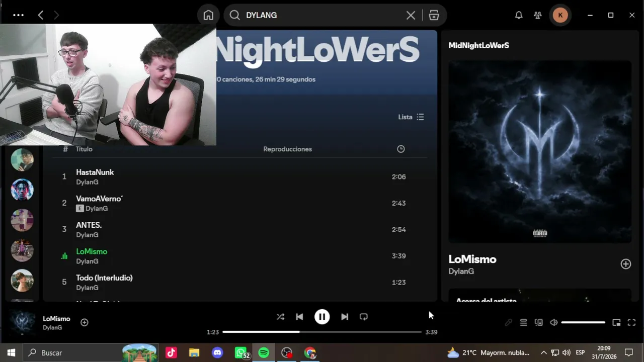Open the second library thumbnail in the sidebar
The width and height of the screenshot is (644, 362).
click(22, 190)
